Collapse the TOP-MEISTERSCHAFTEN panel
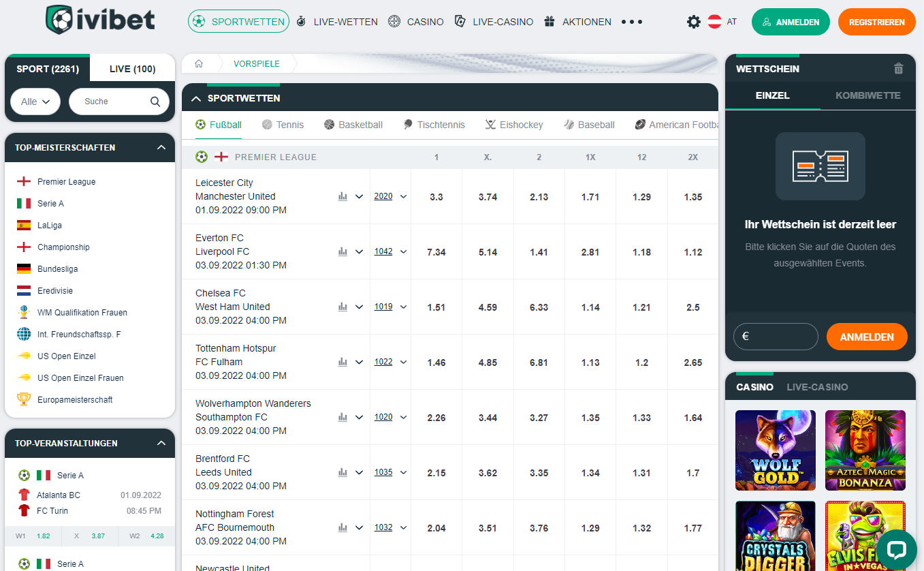Viewport: 924px width, 571px height. pos(161,147)
